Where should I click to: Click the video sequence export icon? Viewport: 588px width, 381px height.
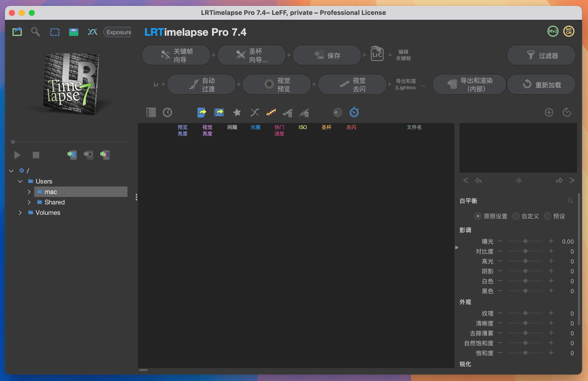coord(219,112)
